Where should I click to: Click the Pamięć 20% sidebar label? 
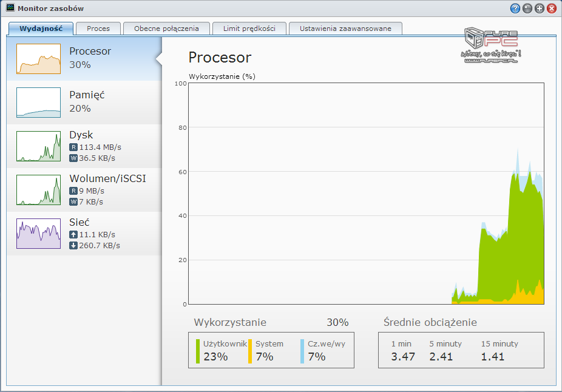(x=87, y=102)
